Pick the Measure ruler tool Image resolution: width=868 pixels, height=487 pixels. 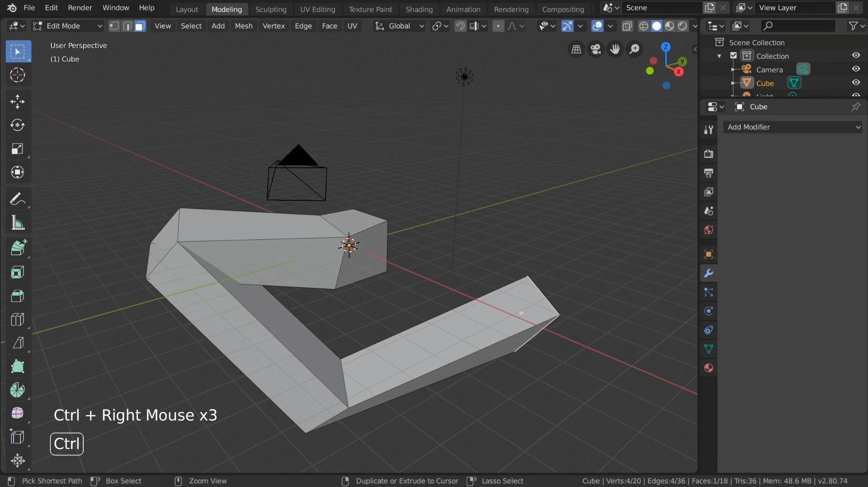17,223
